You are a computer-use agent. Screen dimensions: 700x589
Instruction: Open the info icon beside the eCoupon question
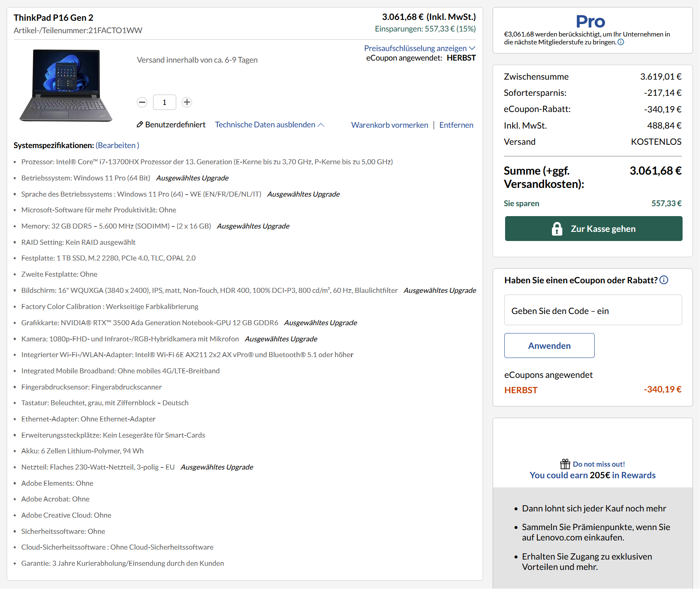point(664,280)
